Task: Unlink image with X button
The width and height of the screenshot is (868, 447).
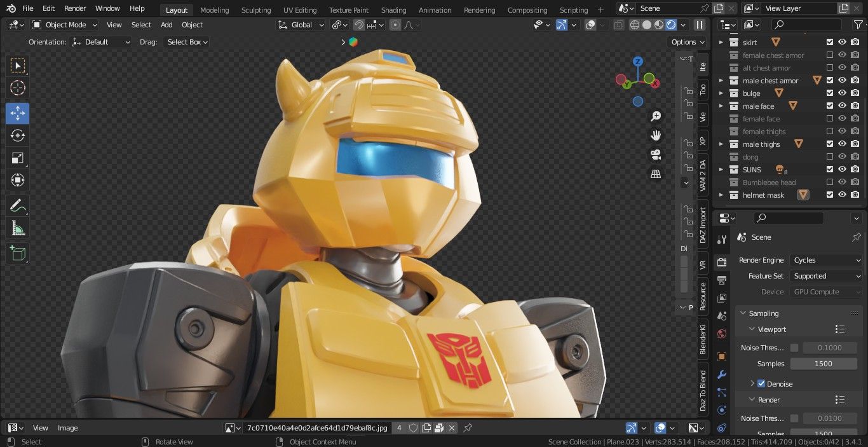Action: pos(452,428)
